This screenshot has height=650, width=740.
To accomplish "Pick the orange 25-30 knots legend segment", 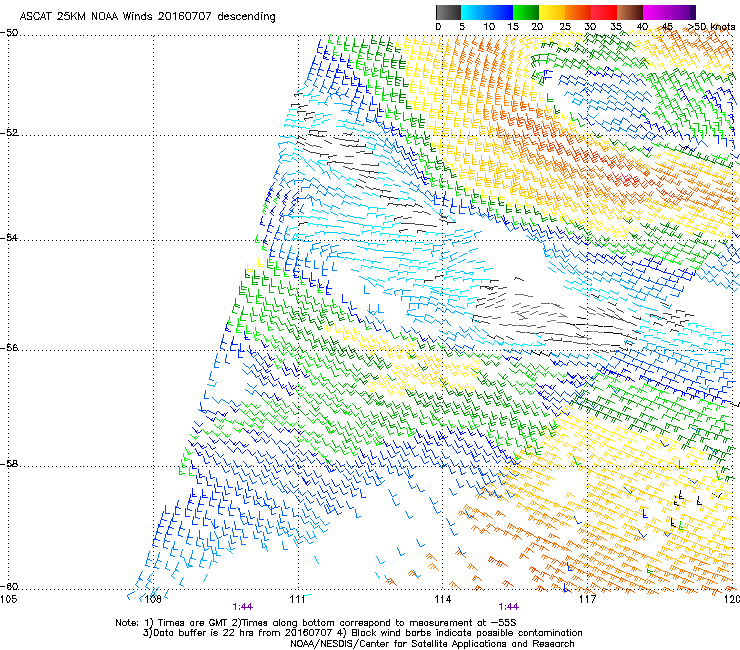I will [578, 12].
